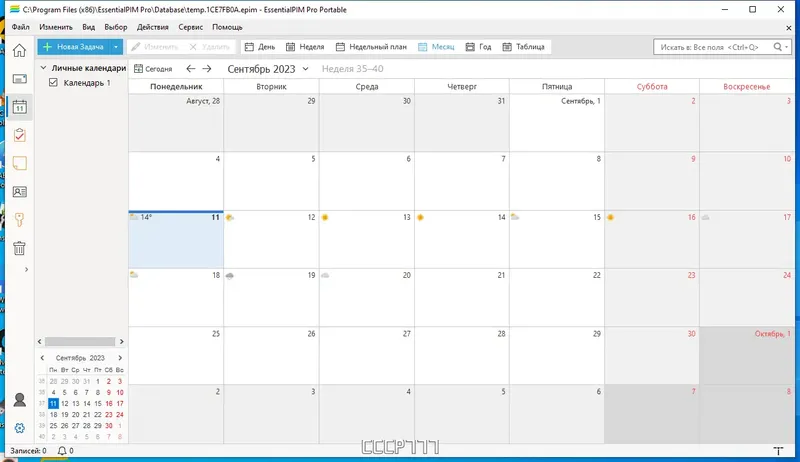Click the Понедельник column header
Viewport: 800px width, 462px height.
176,87
